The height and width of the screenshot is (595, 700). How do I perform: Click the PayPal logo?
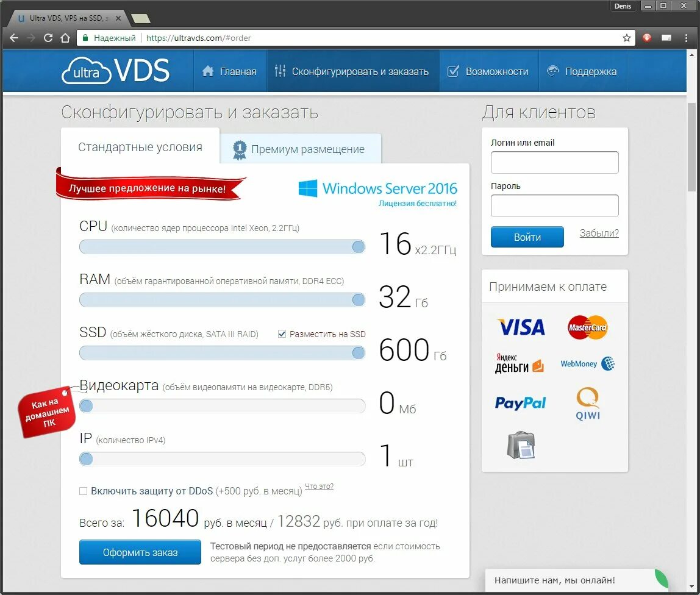tap(520, 403)
